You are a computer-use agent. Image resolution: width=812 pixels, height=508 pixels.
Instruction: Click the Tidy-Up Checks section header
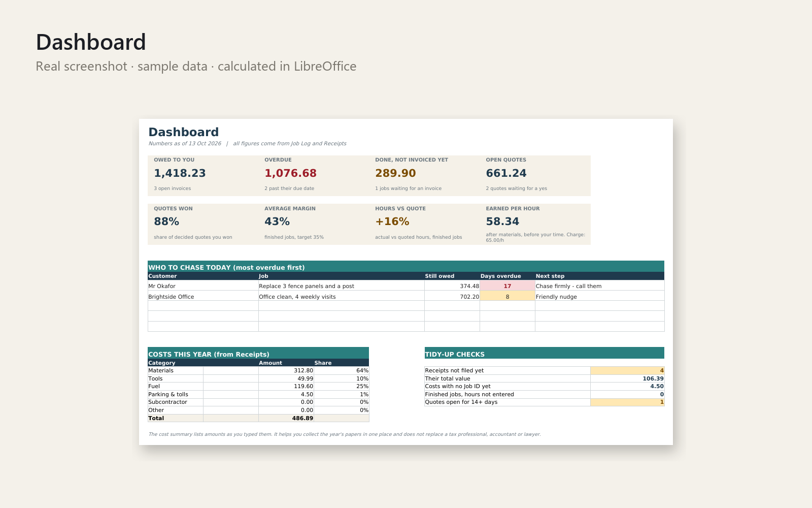[544, 354]
